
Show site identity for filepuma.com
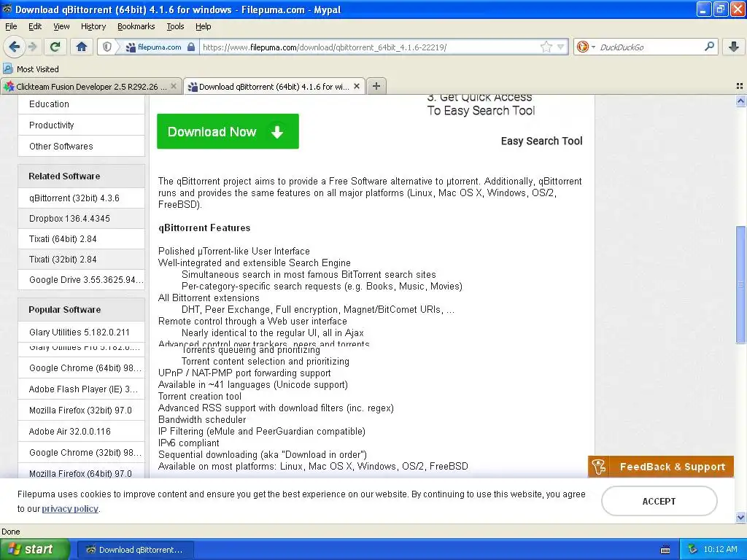(x=160, y=47)
